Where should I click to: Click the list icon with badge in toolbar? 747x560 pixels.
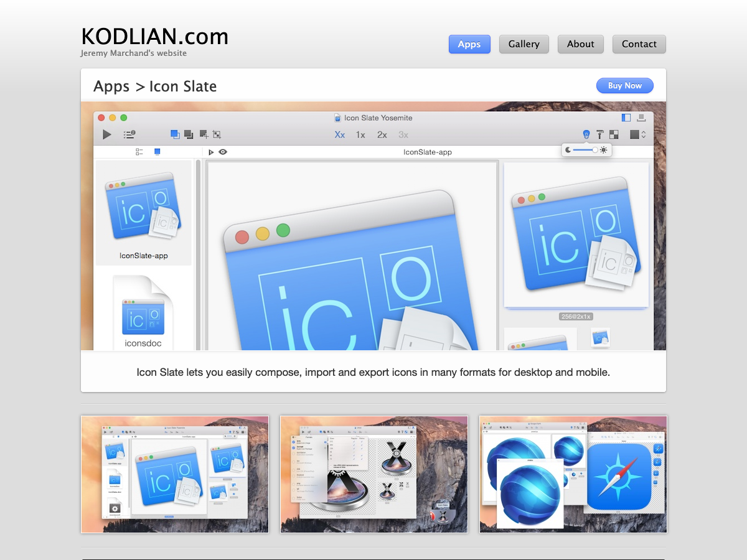pyautogui.click(x=129, y=134)
